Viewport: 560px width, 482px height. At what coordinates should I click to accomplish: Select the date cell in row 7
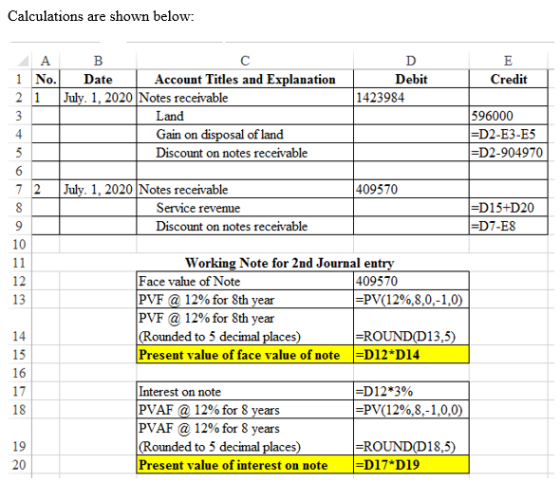[x=98, y=189]
